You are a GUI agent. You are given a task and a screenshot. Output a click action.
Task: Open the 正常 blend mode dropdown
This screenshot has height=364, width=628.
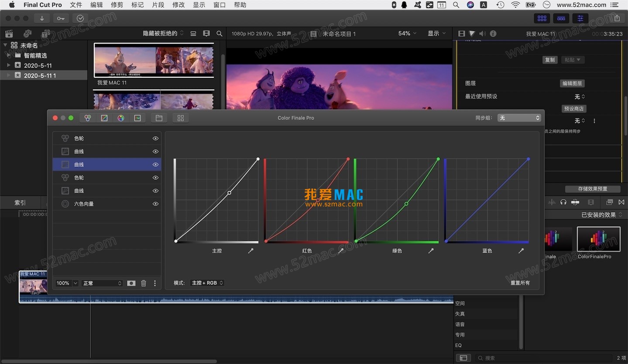[102, 283]
